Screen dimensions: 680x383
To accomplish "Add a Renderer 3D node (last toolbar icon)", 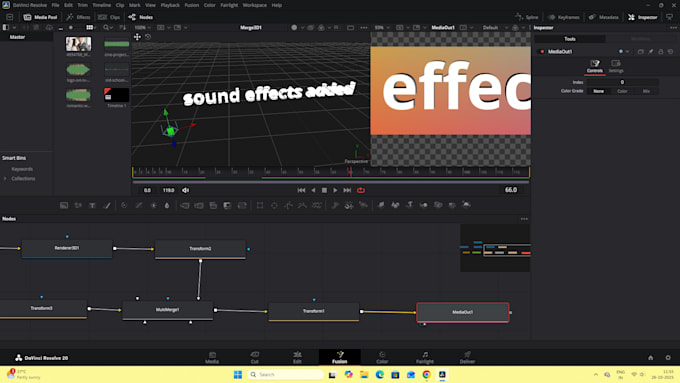I will coord(466,205).
